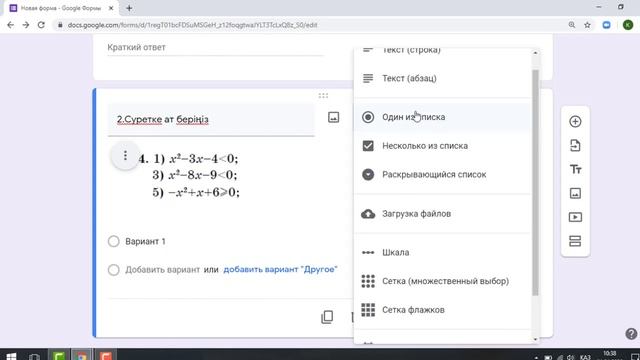Add a new question with plus icon
This screenshot has height=360, width=640.
(575, 121)
